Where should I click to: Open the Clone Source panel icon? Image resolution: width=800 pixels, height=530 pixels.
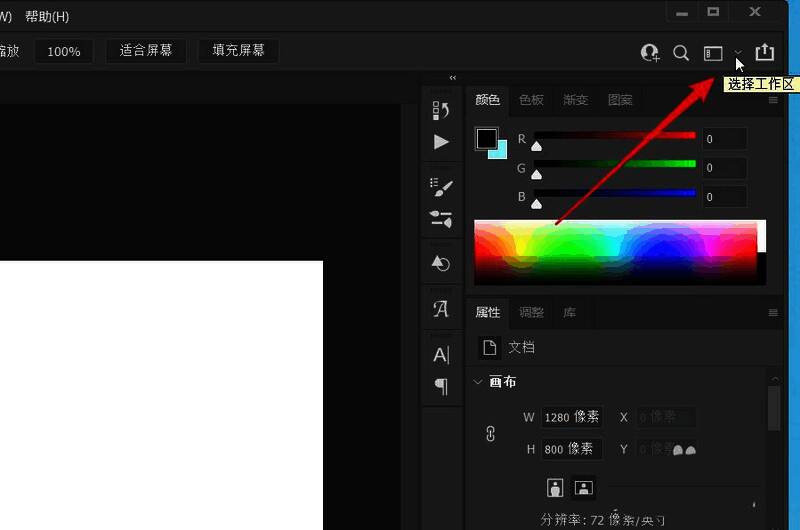[x=441, y=263]
